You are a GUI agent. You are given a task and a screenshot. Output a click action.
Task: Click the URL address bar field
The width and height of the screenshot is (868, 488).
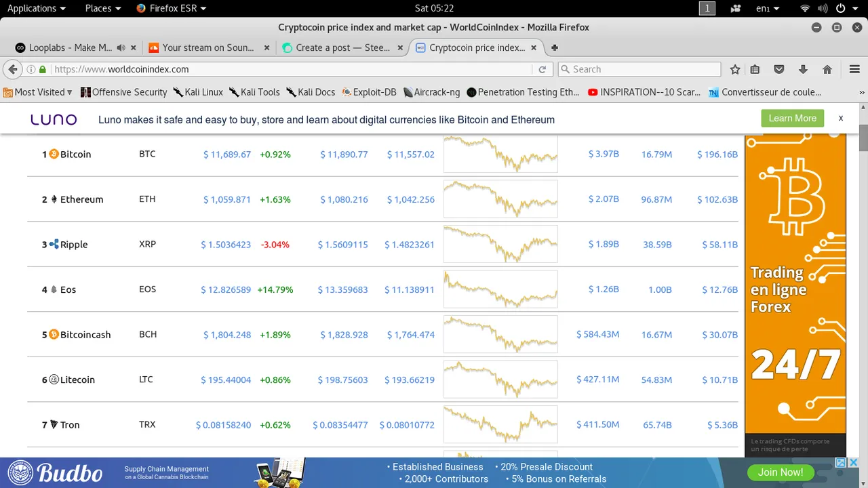[292, 69]
